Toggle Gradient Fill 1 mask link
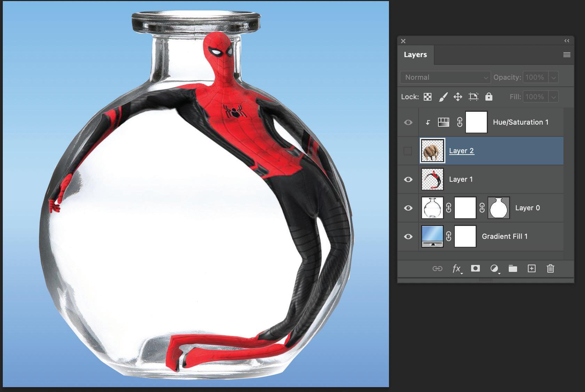This screenshot has width=585, height=392. [448, 236]
